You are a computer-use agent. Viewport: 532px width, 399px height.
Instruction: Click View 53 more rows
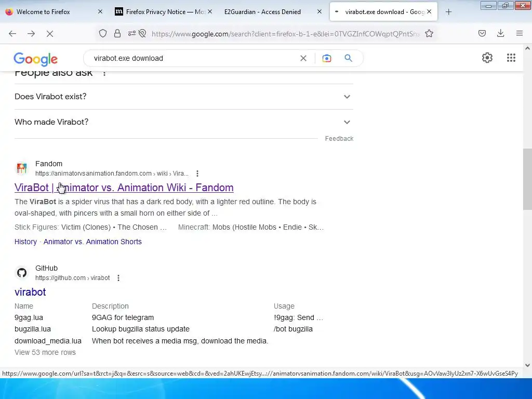click(x=45, y=353)
